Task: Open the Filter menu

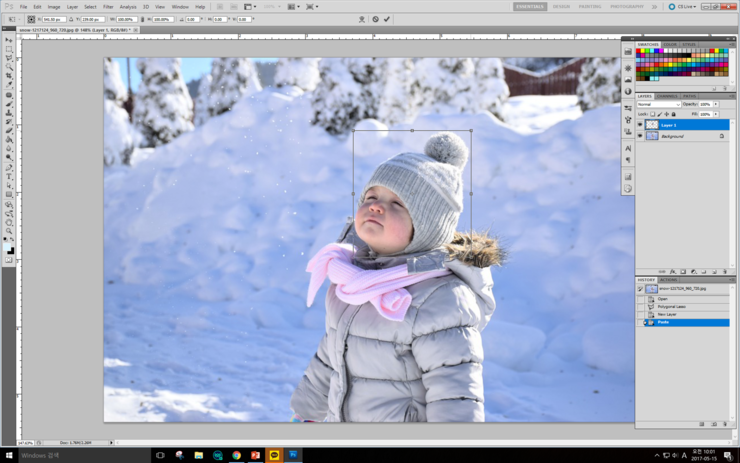Action: tap(108, 6)
